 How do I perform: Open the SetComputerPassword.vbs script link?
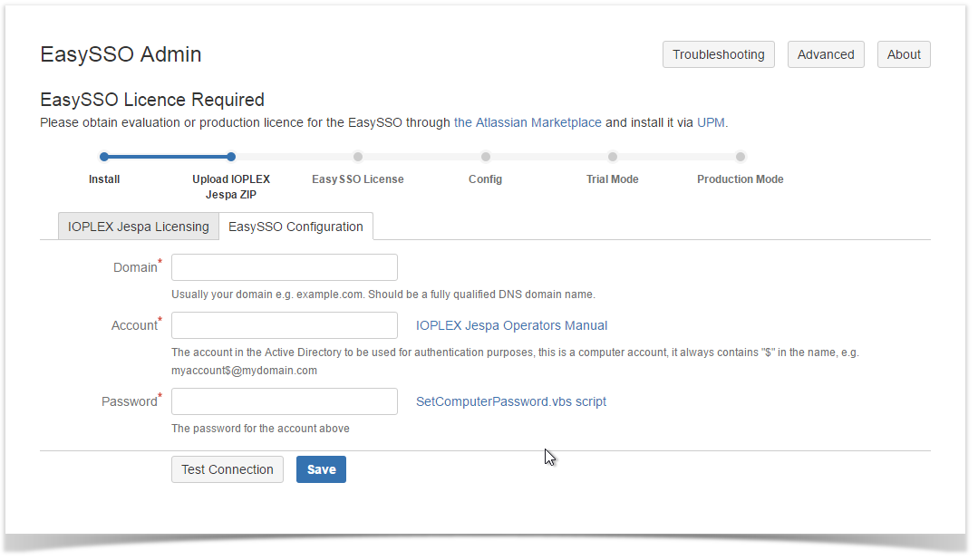click(511, 401)
